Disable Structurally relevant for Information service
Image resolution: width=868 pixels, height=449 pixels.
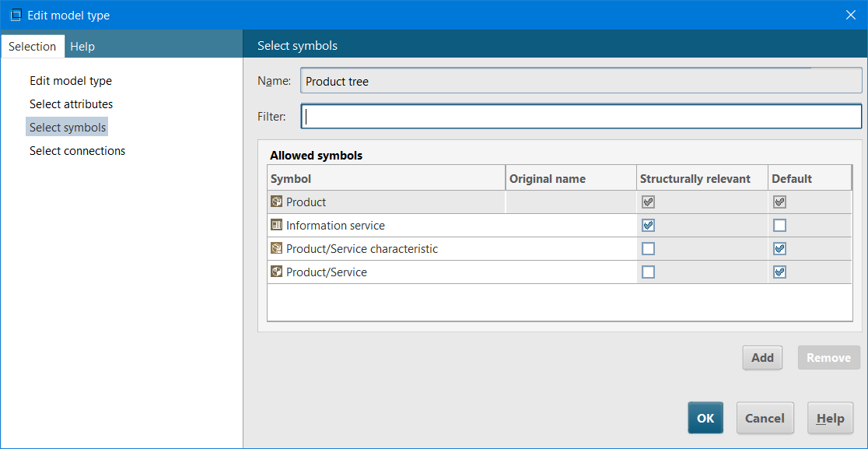pyautogui.click(x=649, y=225)
